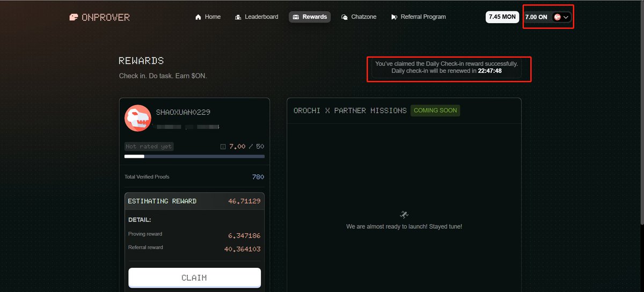This screenshot has height=292, width=644.
Task: Click the almost ready to launch message
Action: [404, 227]
